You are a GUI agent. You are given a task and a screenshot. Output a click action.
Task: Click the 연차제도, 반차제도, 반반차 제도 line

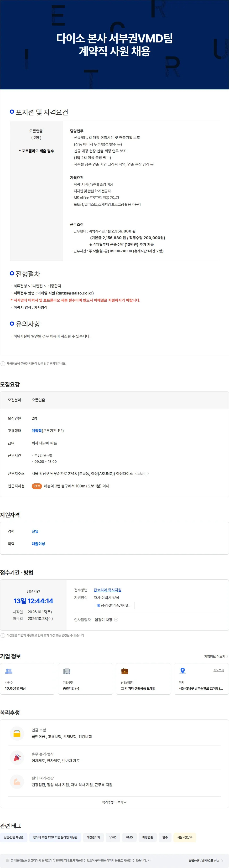click(56, 760)
